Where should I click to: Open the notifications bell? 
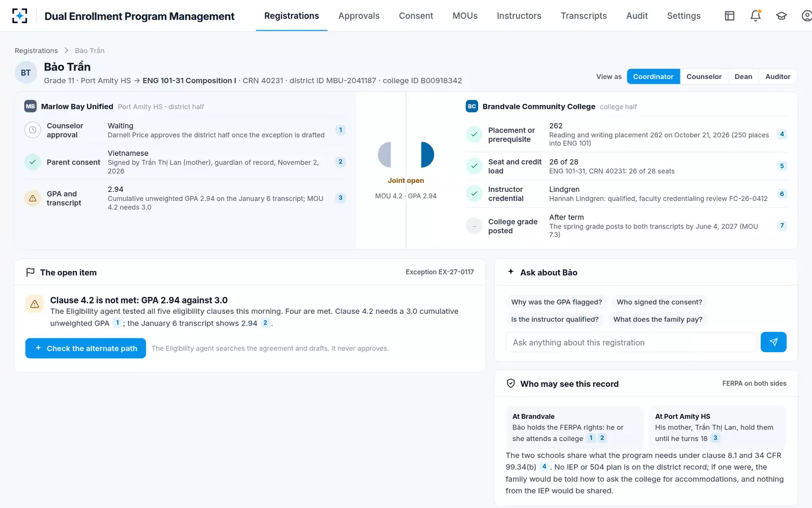click(x=756, y=16)
